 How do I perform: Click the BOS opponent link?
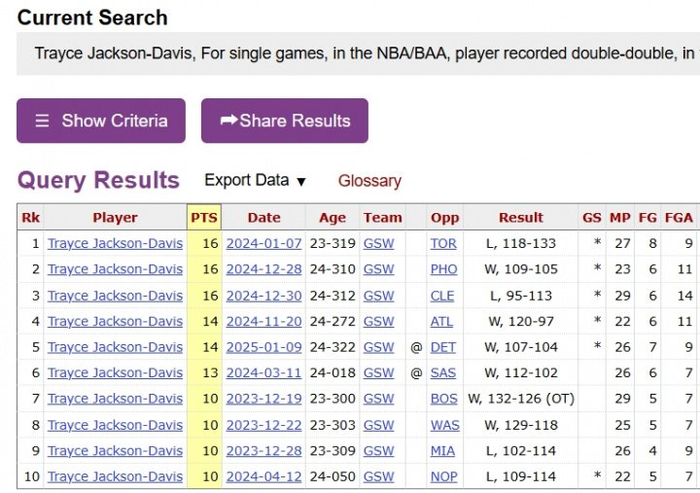pos(443,399)
